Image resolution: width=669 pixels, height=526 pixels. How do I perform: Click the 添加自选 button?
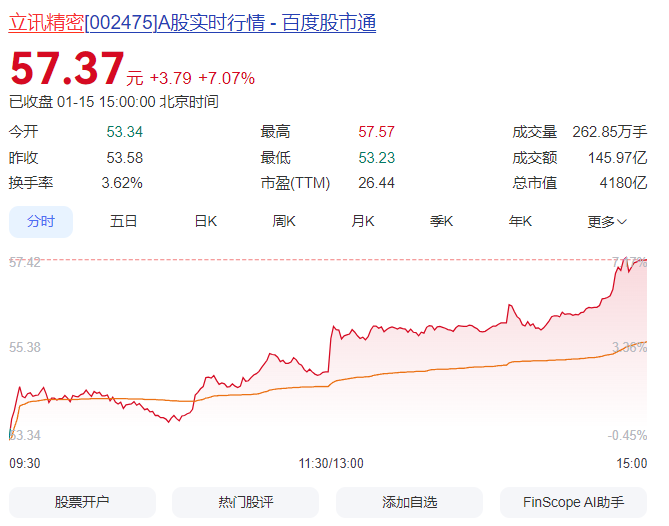click(x=410, y=502)
